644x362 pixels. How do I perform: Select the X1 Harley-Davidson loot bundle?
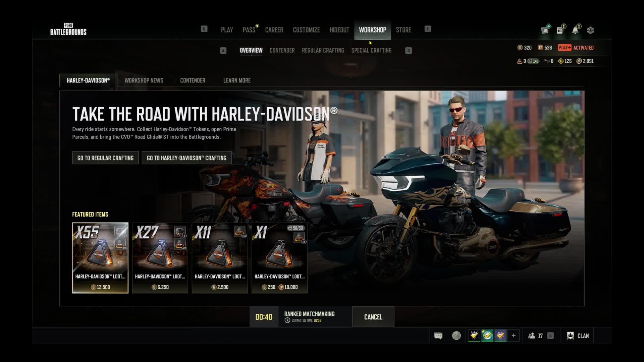[279, 258]
